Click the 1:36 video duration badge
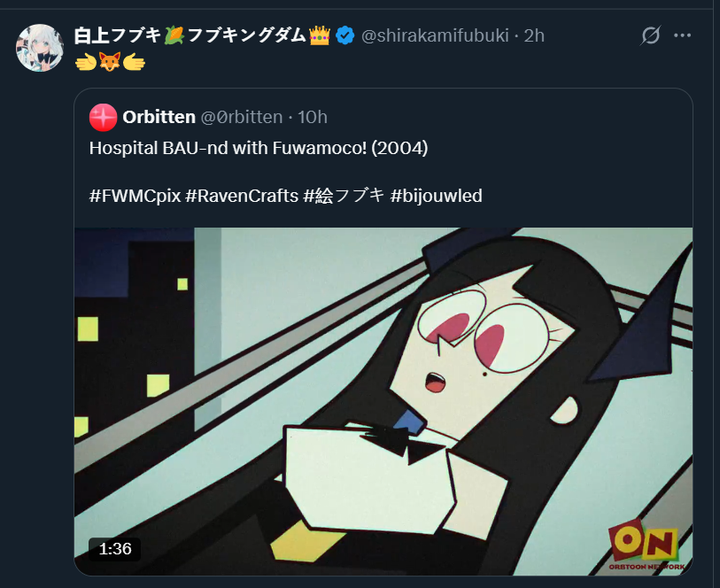720x588 pixels. pos(115,549)
